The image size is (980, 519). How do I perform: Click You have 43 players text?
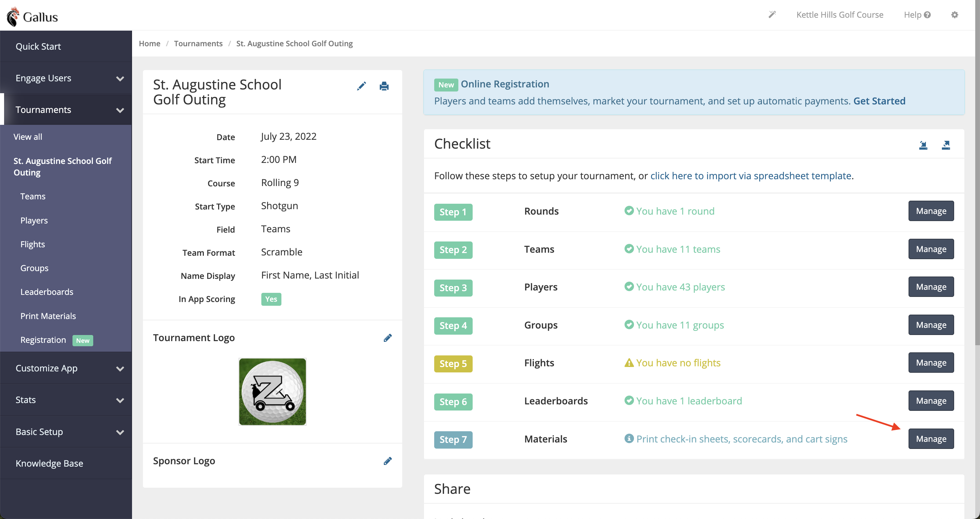(681, 287)
